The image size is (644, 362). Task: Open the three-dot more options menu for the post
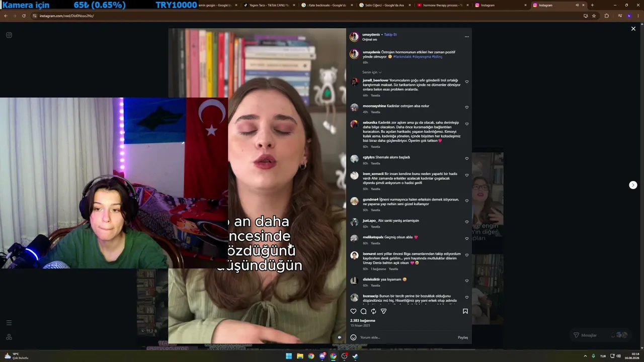click(466, 37)
